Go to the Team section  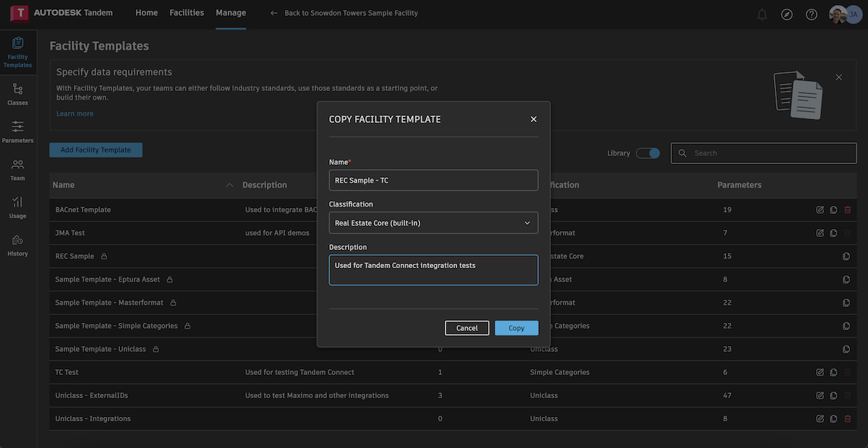pyautogui.click(x=17, y=170)
